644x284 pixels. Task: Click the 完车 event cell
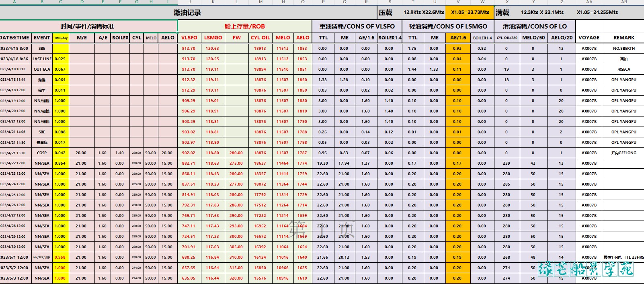point(42,90)
